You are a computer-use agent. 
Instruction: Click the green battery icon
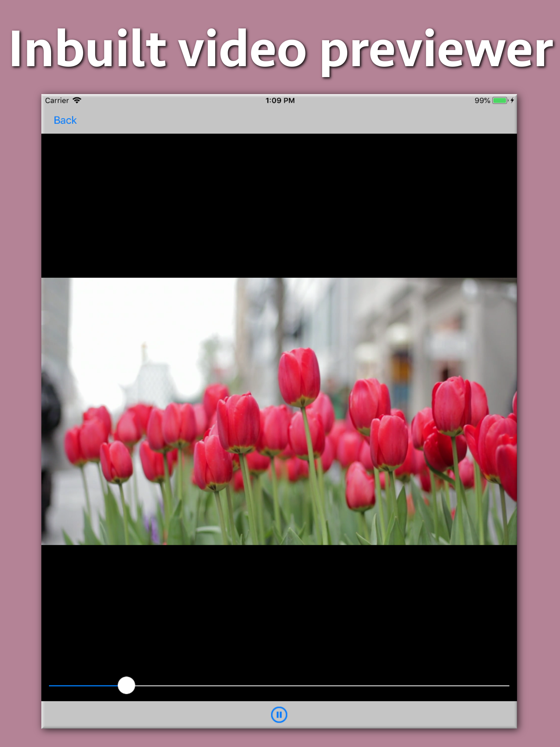tap(500, 100)
